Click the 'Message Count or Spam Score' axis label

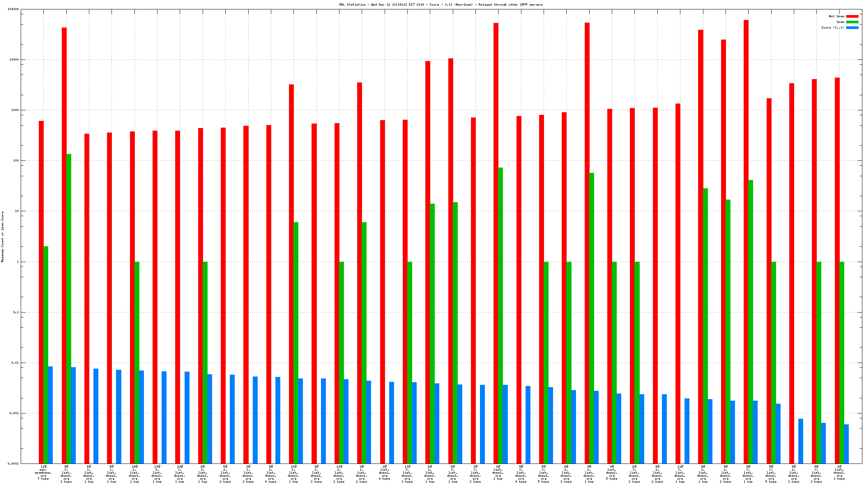pos(2,236)
